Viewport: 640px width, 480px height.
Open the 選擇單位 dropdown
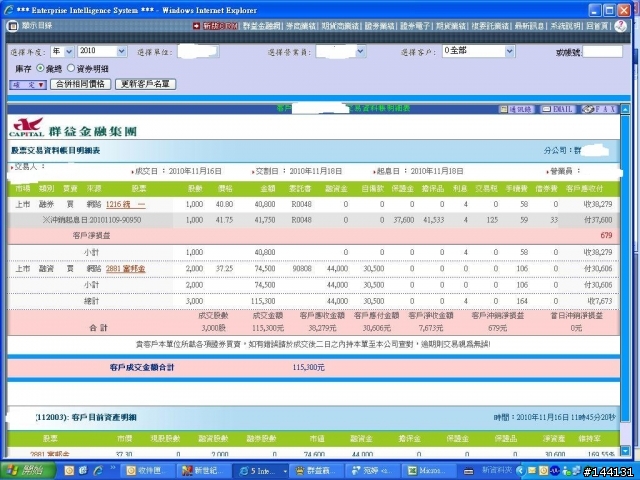click(198, 51)
